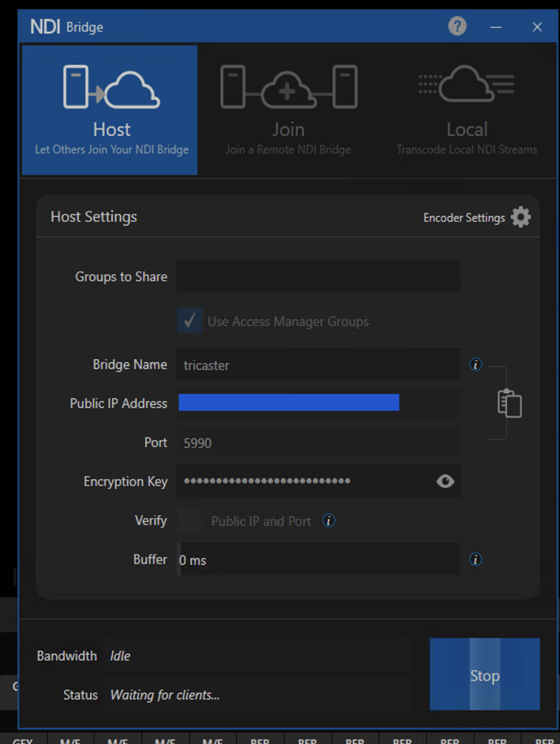Minimize the NDI Bridge window

coord(496,27)
